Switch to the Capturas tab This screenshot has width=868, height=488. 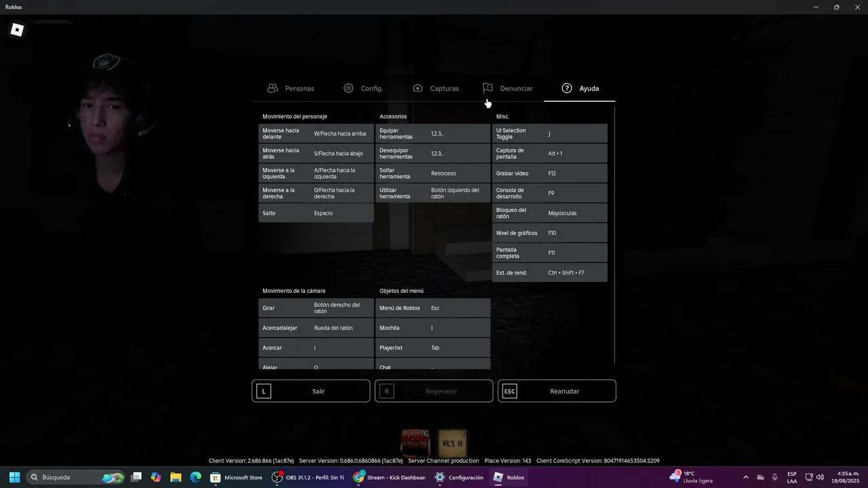coord(436,88)
